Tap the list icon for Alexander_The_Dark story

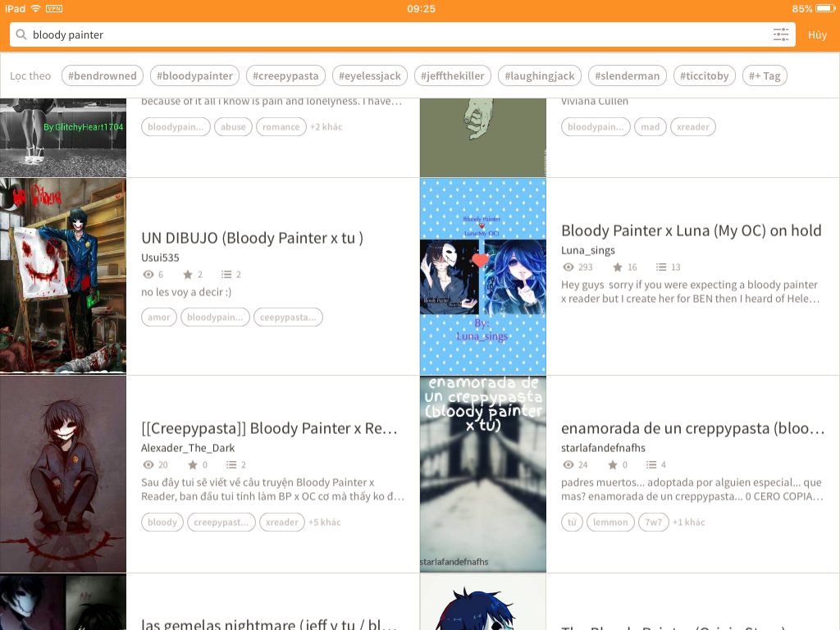click(x=231, y=464)
